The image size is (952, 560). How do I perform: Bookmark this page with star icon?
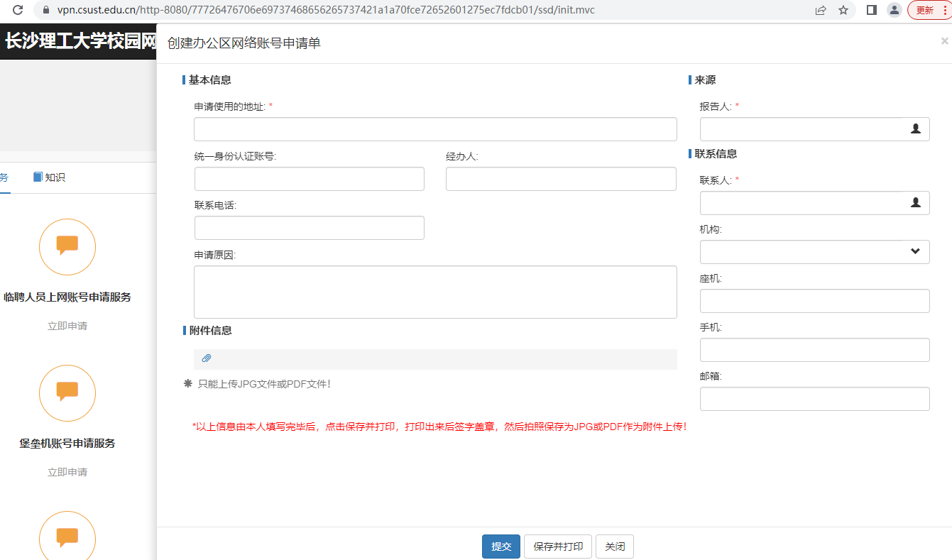[x=843, y=10]
